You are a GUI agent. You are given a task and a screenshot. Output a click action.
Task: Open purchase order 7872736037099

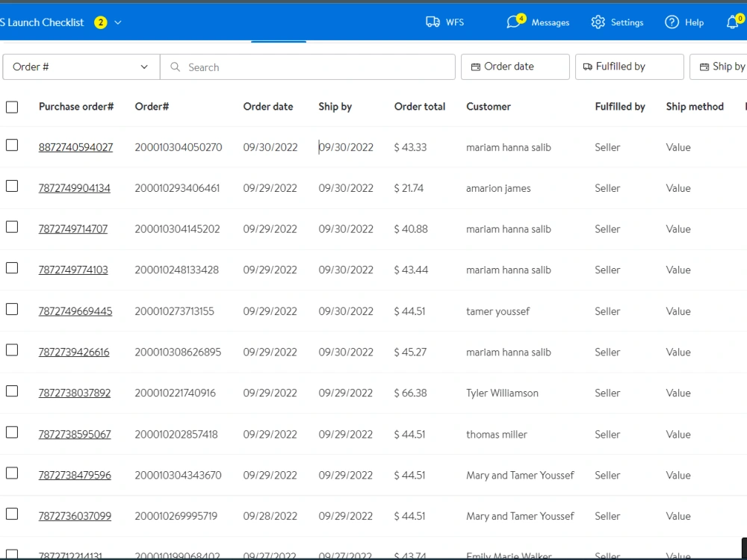[75, 516]
